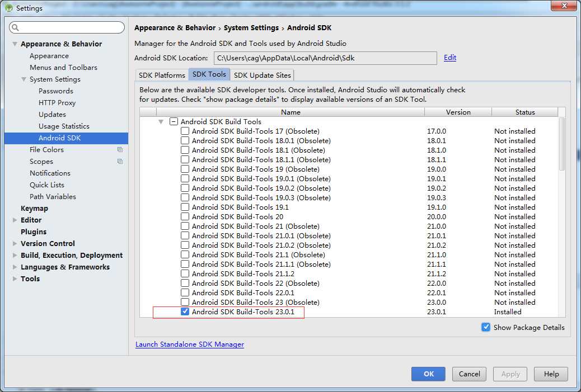Check Android SDK Build-Tools 18.0.1 (Obsolete)
Screen dimensions: 581x392
(185, 141)
